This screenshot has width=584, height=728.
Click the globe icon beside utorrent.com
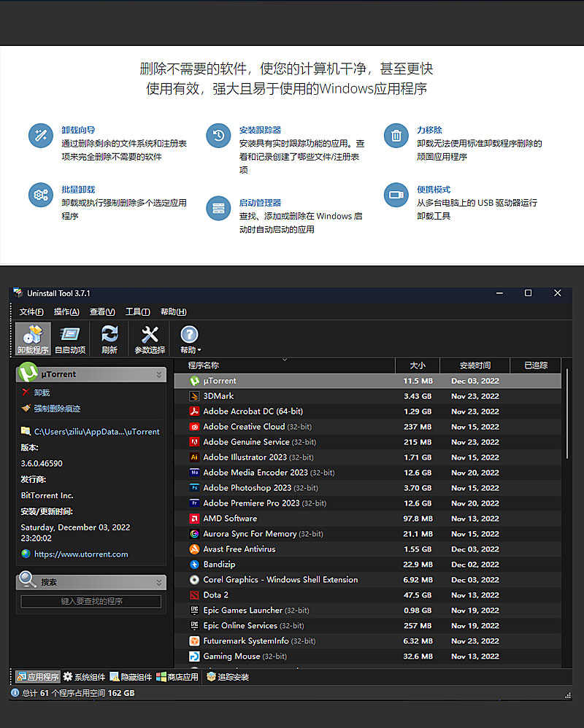(x=26, y=554)
